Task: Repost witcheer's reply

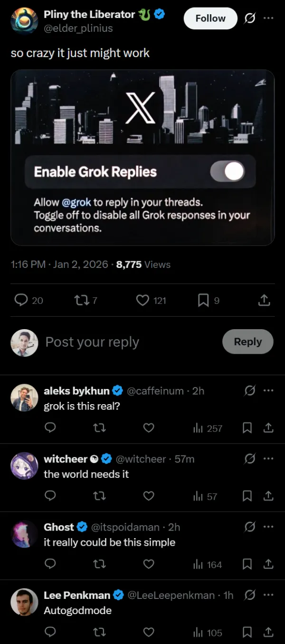Action: coord(100,496)
